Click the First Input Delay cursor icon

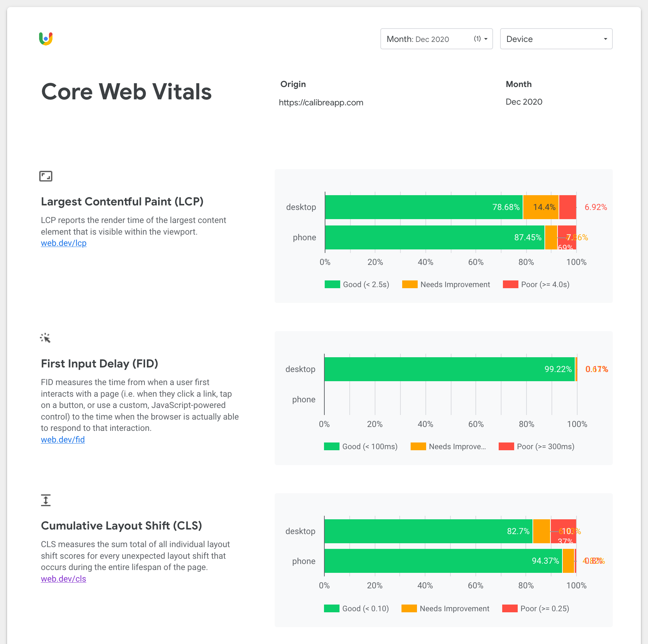(x=45, y=338)
